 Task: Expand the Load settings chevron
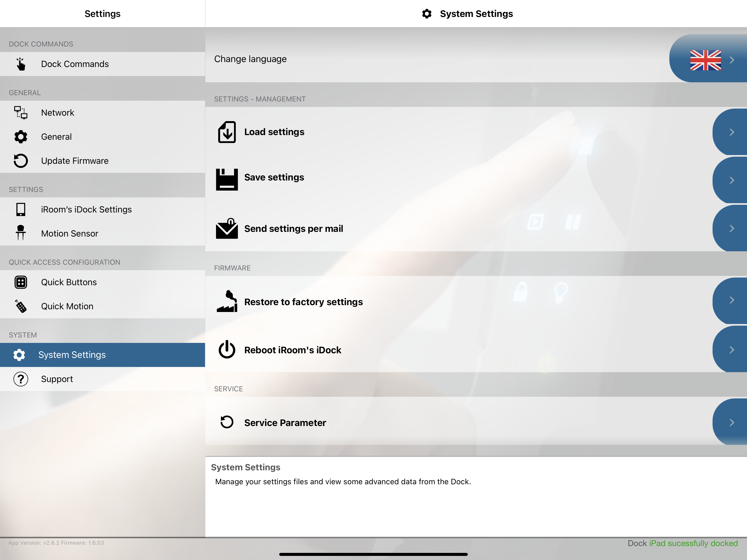pyautogui.click(x=732, y=132)
